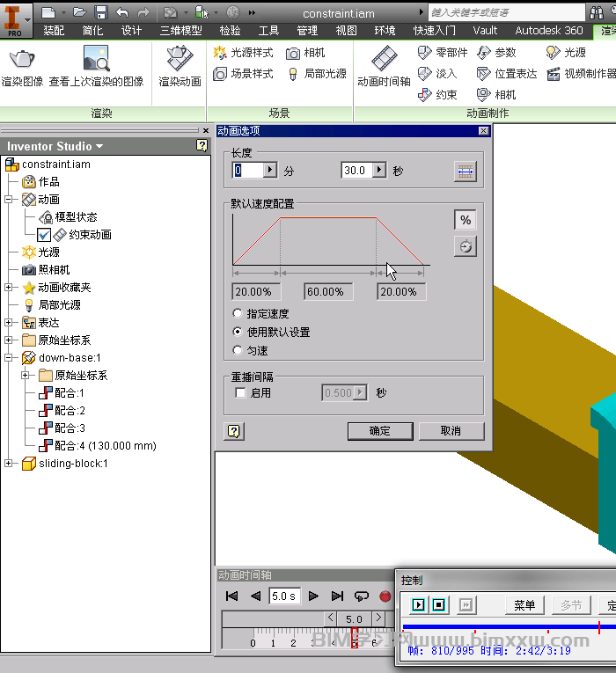
Task: Enable the 启用 replay interval checkbox
Action: [241, 393]
